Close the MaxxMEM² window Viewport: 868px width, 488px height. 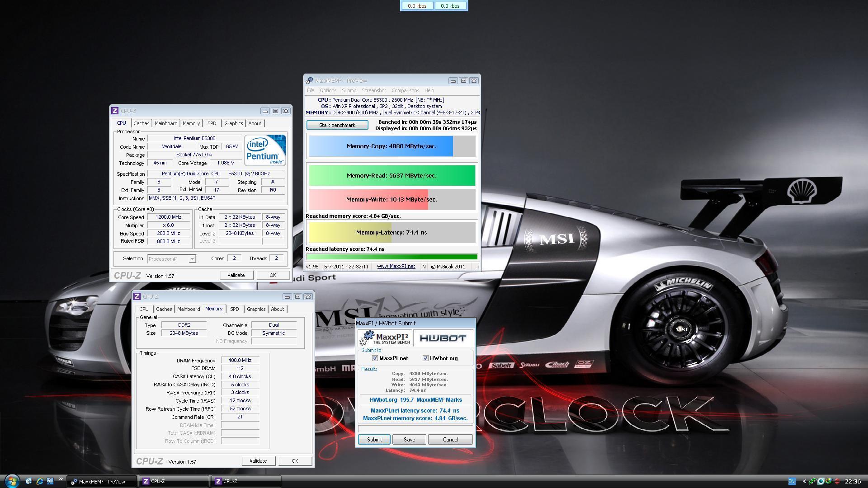[x=474, y=80]
